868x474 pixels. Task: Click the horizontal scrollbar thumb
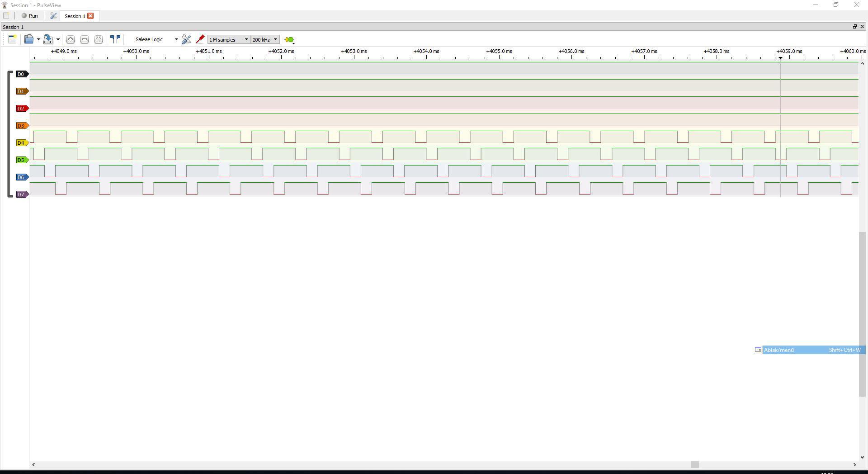point(694,465)
